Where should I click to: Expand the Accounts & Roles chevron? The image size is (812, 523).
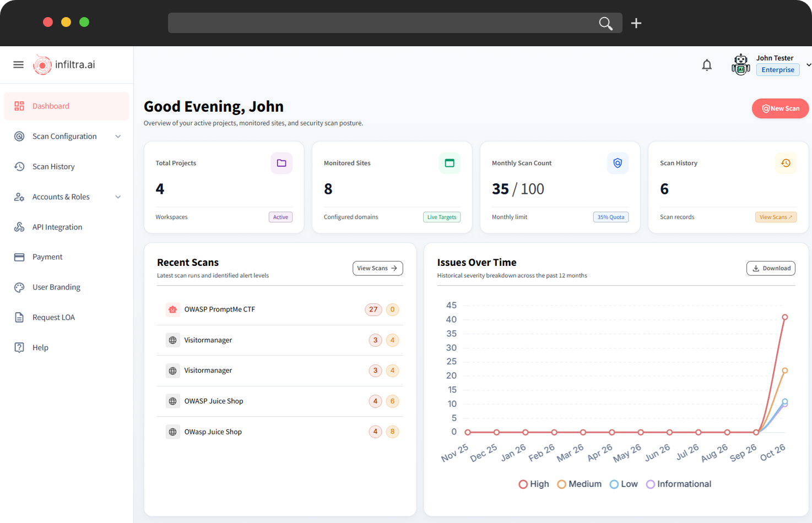pyautogui.click(x=118, y=197)
